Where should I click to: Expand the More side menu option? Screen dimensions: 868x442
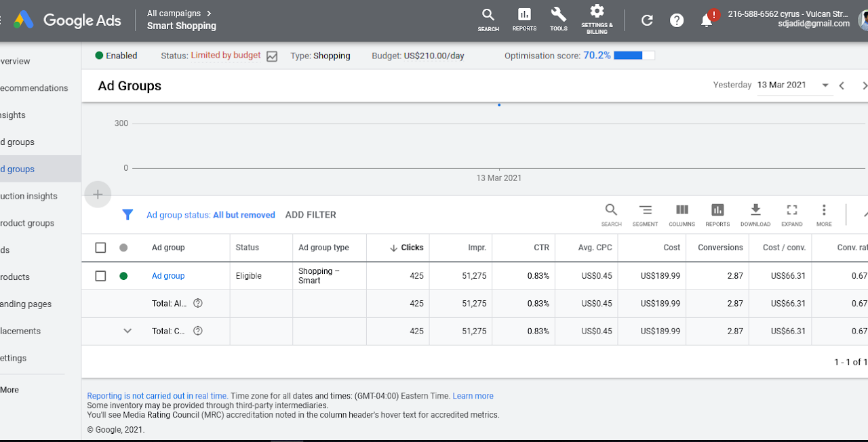click(x=9, y=390)
